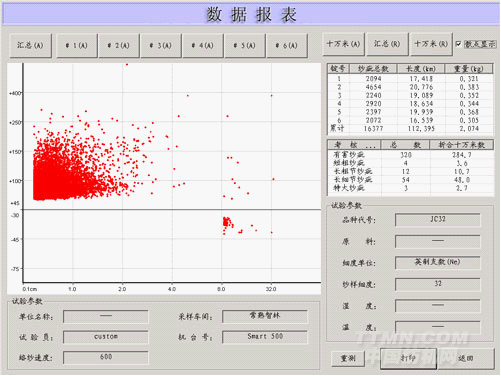Click the 品种代号 field showing JC32
This screenshot has height=376, width=501.
coord(438,220)
